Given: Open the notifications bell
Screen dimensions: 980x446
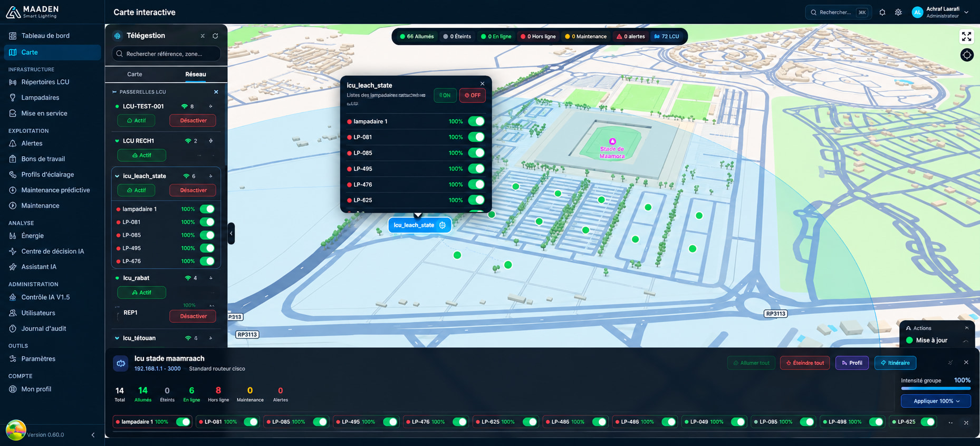Looking at the screenshot, I should [882, 12].
